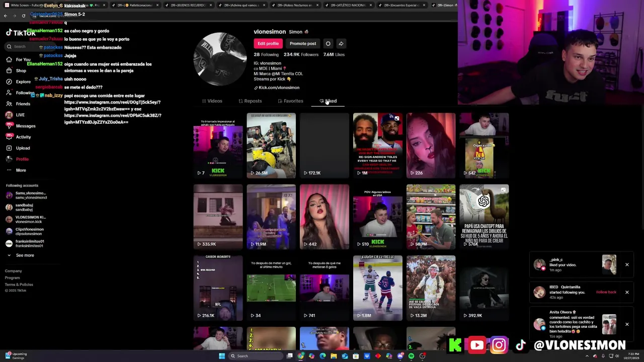Image resolution: width=644 pixels, height=362 pixels.
Task: Open sandbabyj following account
Action: coord(20,207)
